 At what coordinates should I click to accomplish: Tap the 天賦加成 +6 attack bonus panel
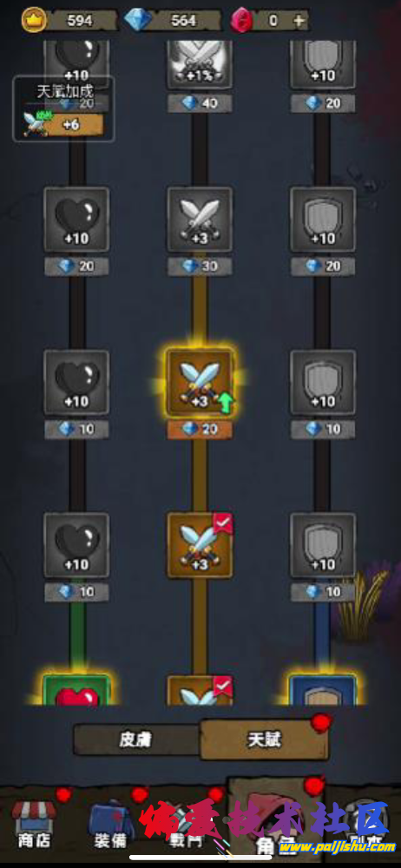pos(63,109)
